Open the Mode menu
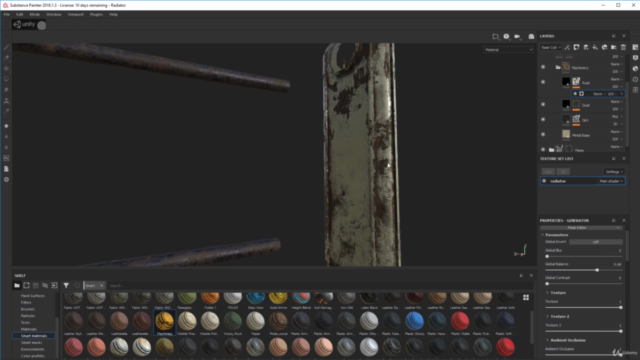This screenshot has height=360, width=640. pos(35,14)
